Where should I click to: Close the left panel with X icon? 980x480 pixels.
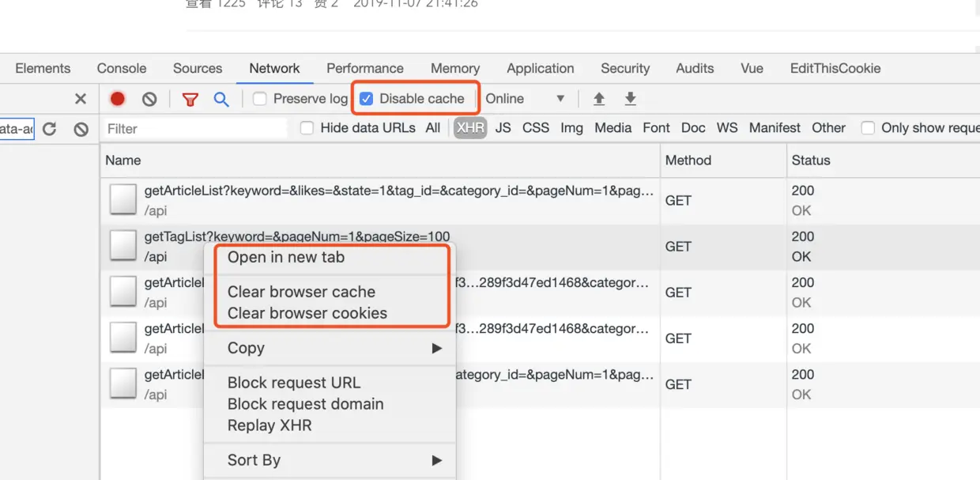coord(81,99)
